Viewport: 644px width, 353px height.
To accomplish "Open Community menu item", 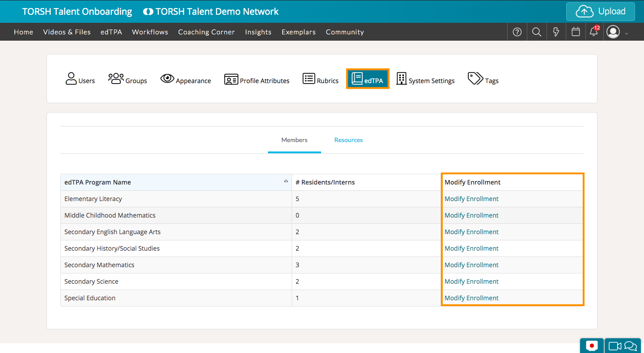I will [x=345, y=32].
